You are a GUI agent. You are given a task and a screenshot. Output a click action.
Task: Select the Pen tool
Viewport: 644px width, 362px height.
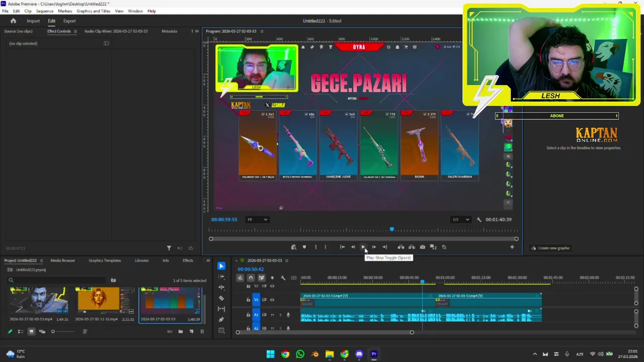tap(221, 319)
